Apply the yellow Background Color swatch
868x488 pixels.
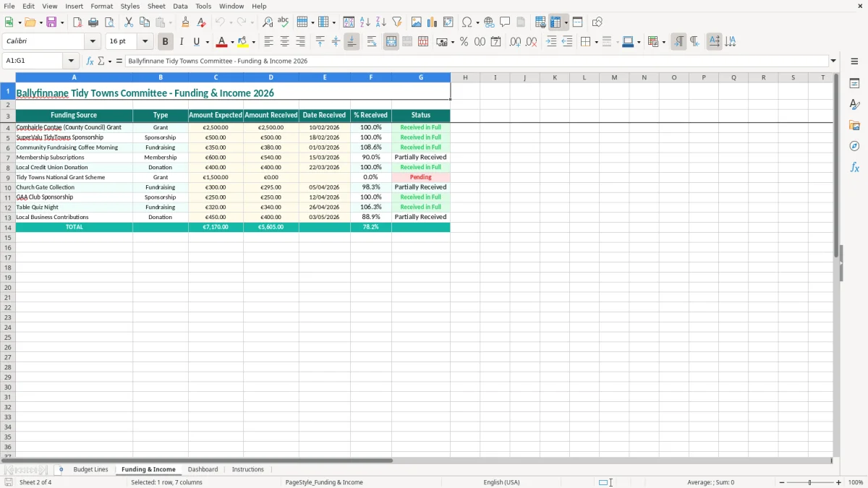(244, 42)
